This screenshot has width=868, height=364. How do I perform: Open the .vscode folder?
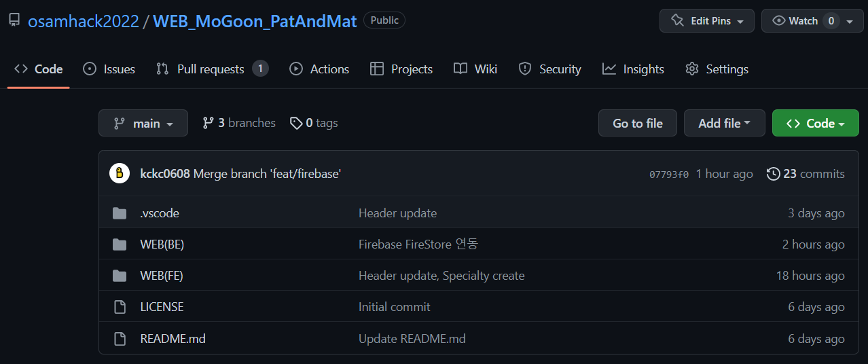tap(160, 213)
